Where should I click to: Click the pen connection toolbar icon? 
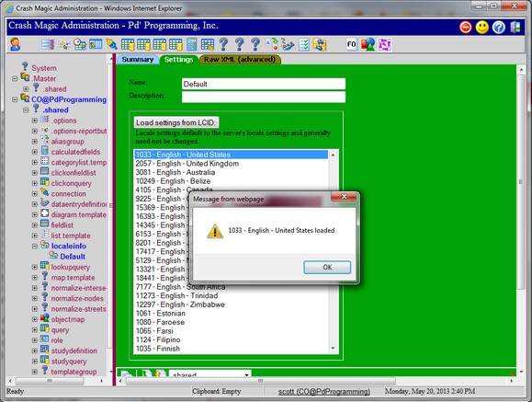coord(111,44)
